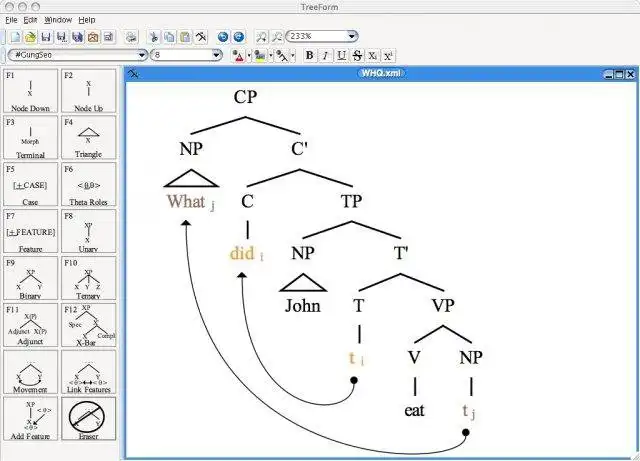Select the Eraser tool
Viewport: 640px width, 461px height.
coord(89,419)
